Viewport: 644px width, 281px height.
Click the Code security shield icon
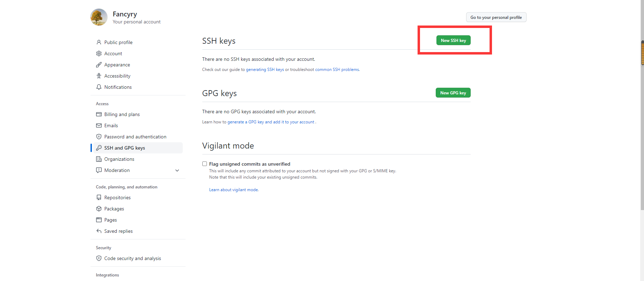(x=99, y=258)
